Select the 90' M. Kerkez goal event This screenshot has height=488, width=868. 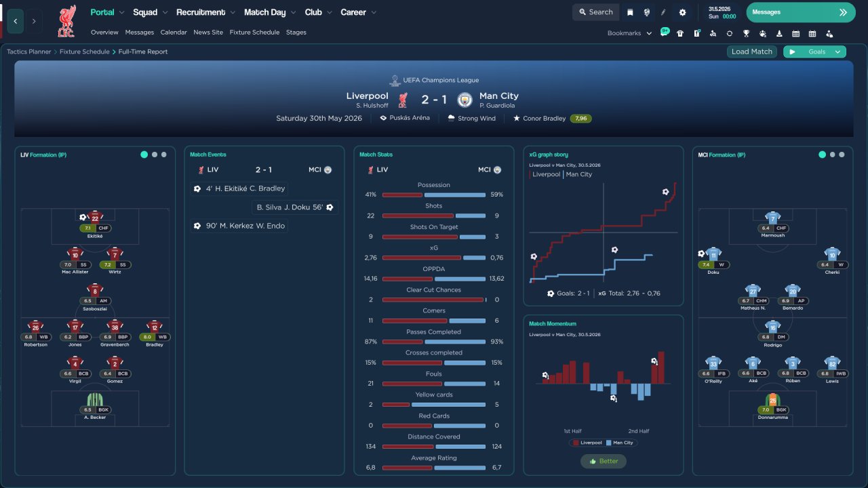point(240,226)
